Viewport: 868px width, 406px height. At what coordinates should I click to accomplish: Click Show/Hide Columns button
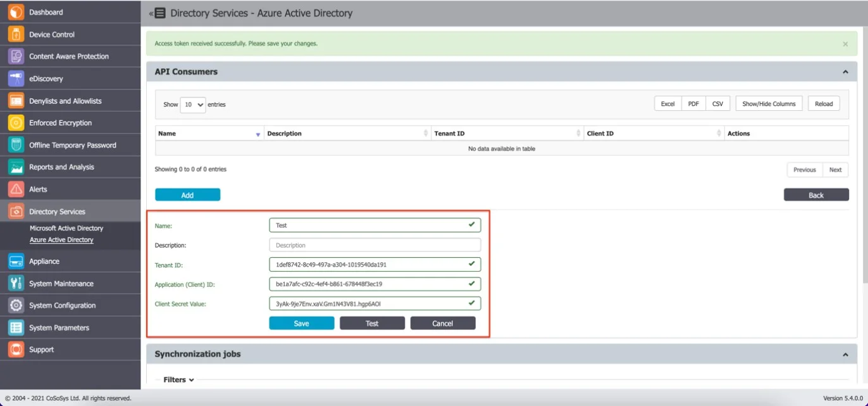(769, 104)
